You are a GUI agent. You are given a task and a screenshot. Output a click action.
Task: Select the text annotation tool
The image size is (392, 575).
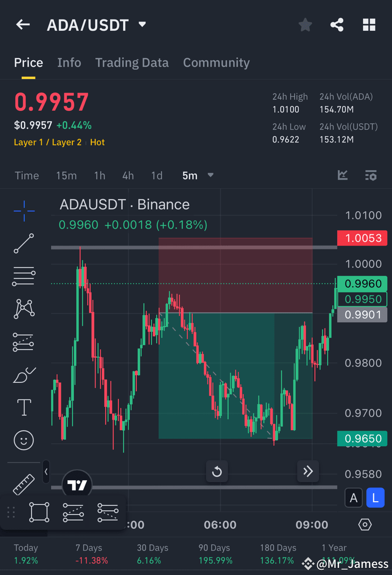pos(23,407)
